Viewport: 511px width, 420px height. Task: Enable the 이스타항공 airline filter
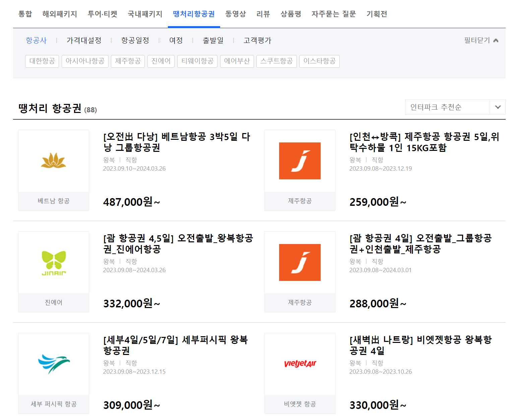click(x=319, y=61)
